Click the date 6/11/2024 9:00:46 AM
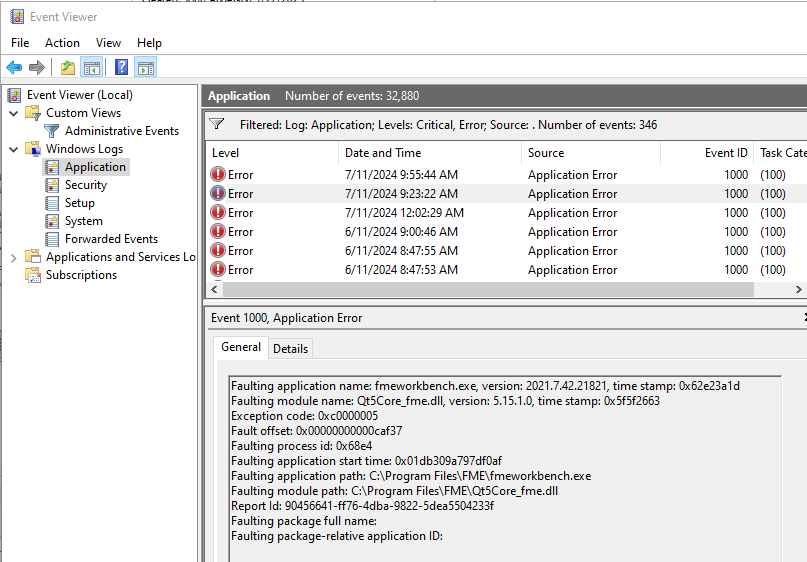Screen dimensions: 807x562 (401, 232)
